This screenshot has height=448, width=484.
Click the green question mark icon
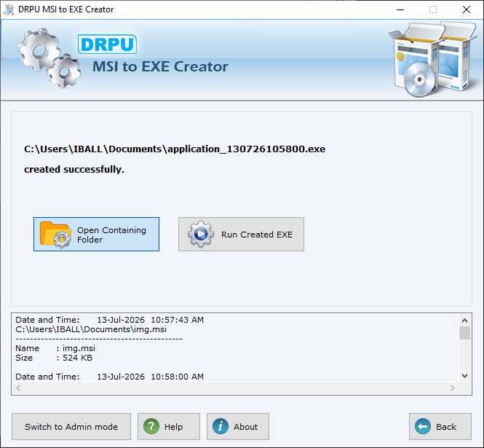151,426
